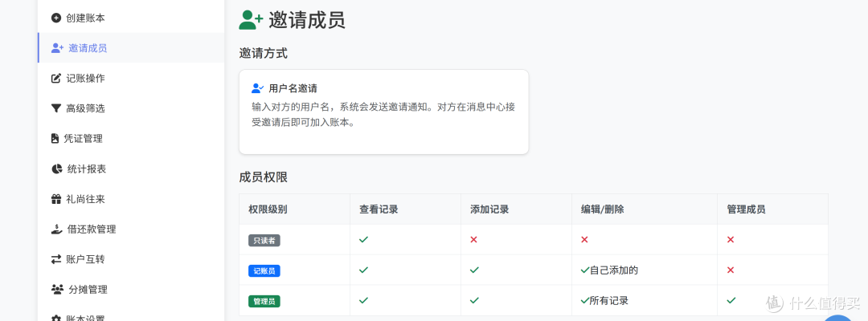The height and width of the screenshot is (321, 868).
Task: Click the edit pencil icon beside 记账操作
Action: [x=56, y=79]
